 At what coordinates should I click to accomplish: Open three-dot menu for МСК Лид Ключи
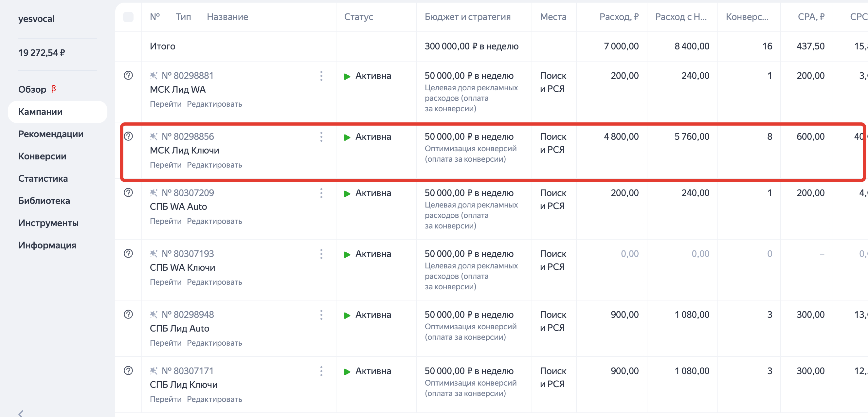(321, 137)
